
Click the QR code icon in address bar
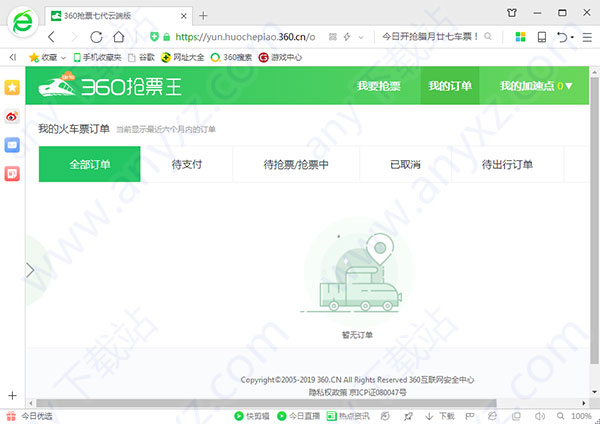(x=333, y=37)
